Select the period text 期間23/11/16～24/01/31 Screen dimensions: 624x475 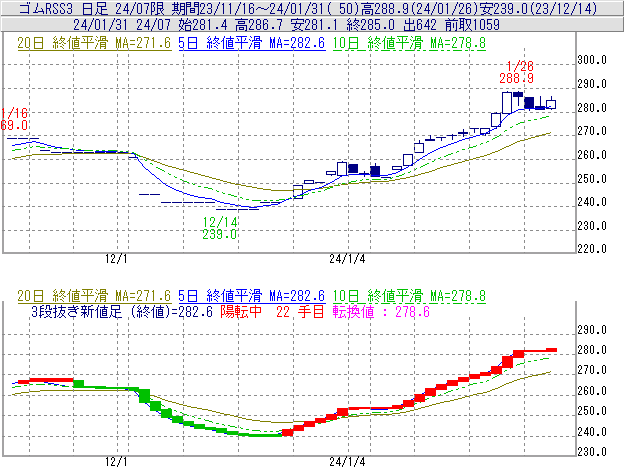coord(249,8)
